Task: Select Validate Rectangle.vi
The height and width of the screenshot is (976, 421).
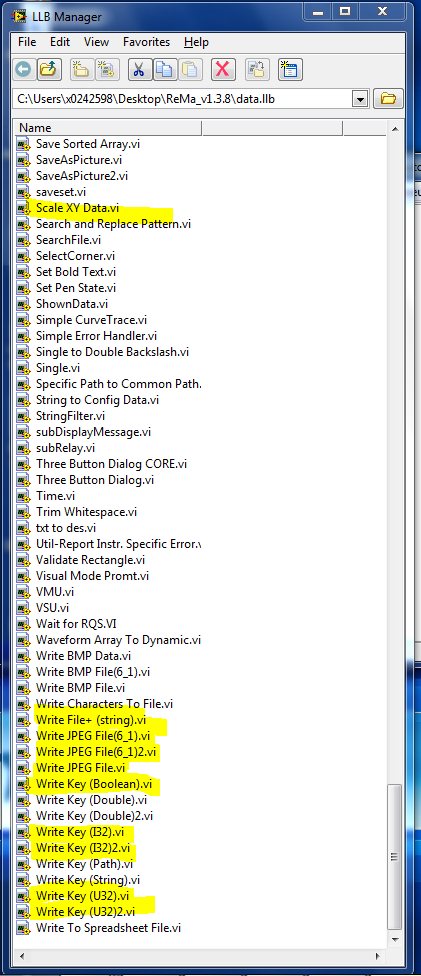Action: 90,560
